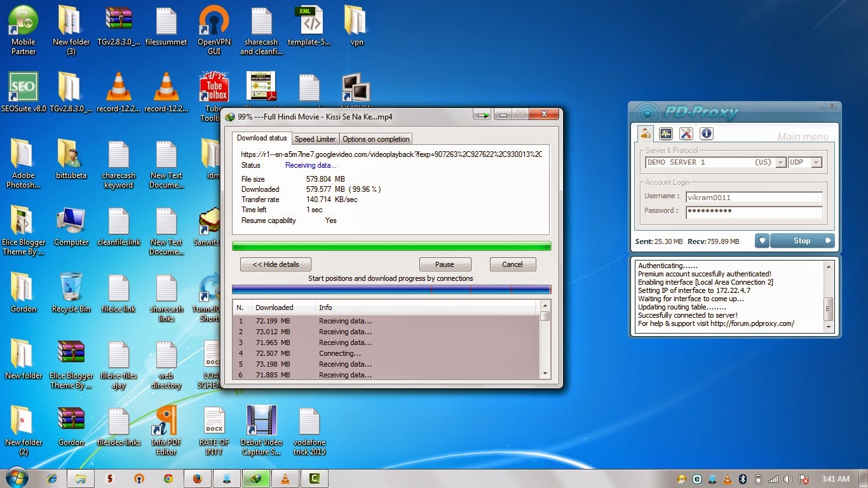
Task: Click the green download progress bar
Action: click(x=391, y=246)
